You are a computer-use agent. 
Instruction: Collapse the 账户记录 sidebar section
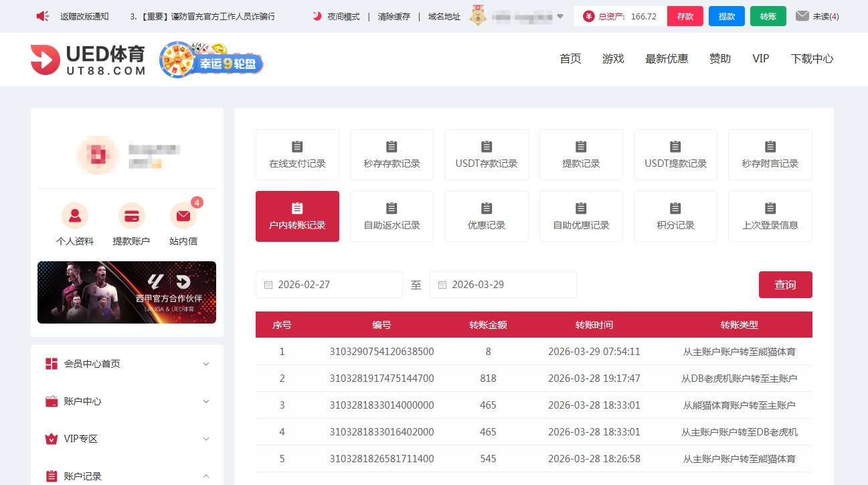(126, 476)
